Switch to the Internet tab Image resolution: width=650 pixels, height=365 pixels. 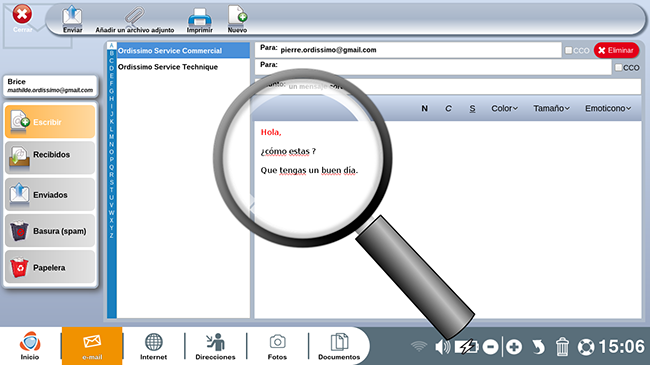click(153, 346)
